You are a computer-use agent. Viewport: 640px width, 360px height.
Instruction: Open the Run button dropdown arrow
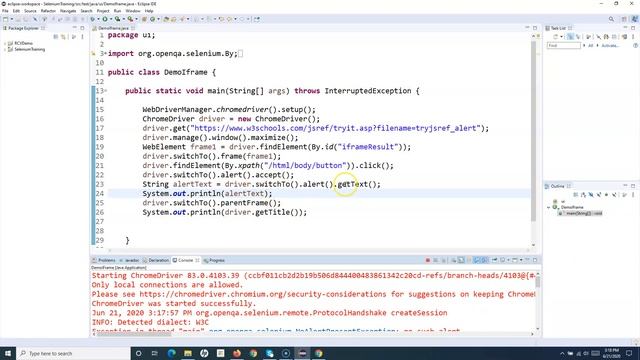[111, 19]
